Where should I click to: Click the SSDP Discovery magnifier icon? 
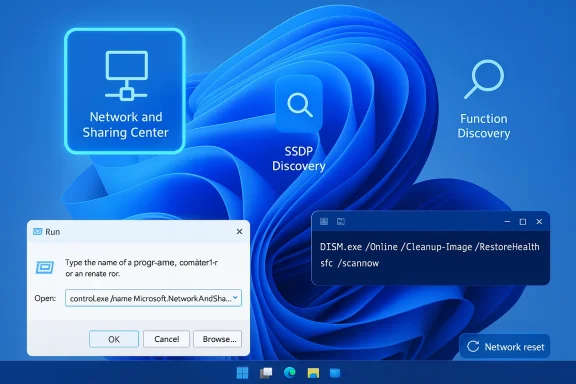[299, 105]
